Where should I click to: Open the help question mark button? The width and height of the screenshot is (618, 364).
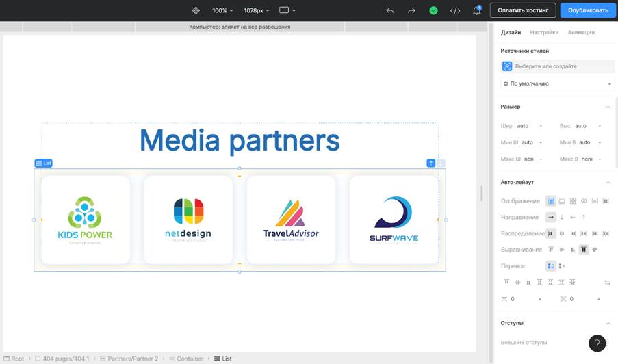click(597, 343)
